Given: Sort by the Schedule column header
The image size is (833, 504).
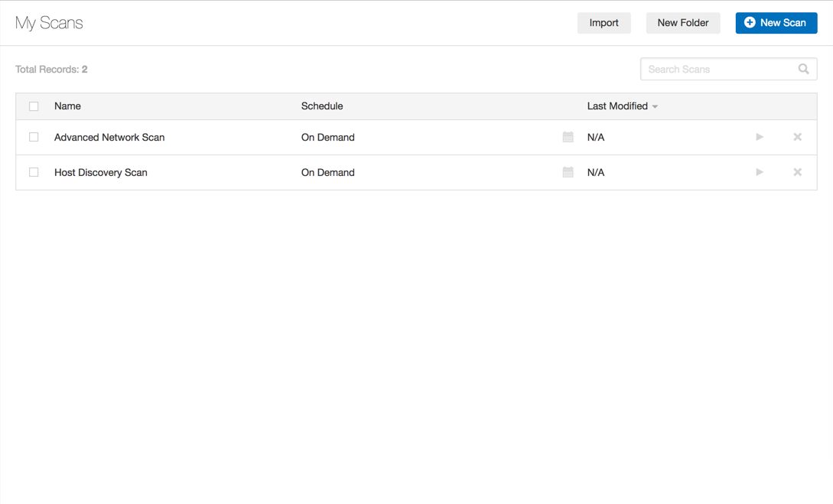Looking at the screenshot, I should (322, 106).
